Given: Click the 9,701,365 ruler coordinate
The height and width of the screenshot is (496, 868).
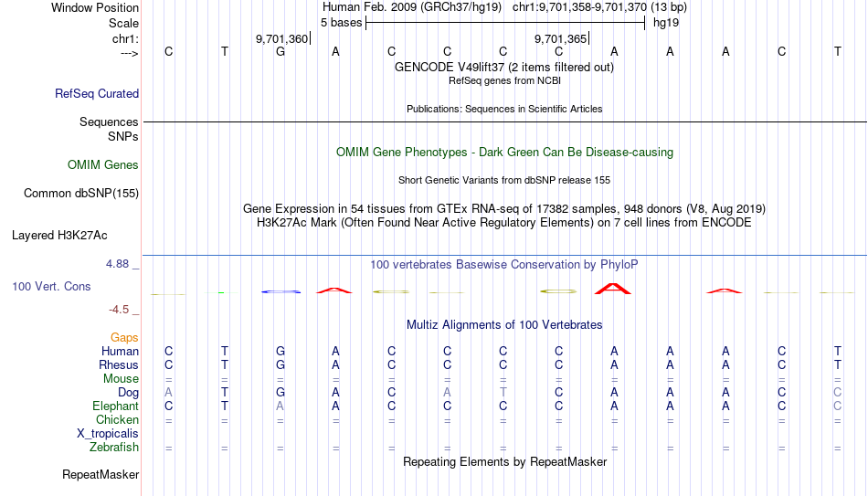Looking at the screenshot, I should tap(560, 38).
